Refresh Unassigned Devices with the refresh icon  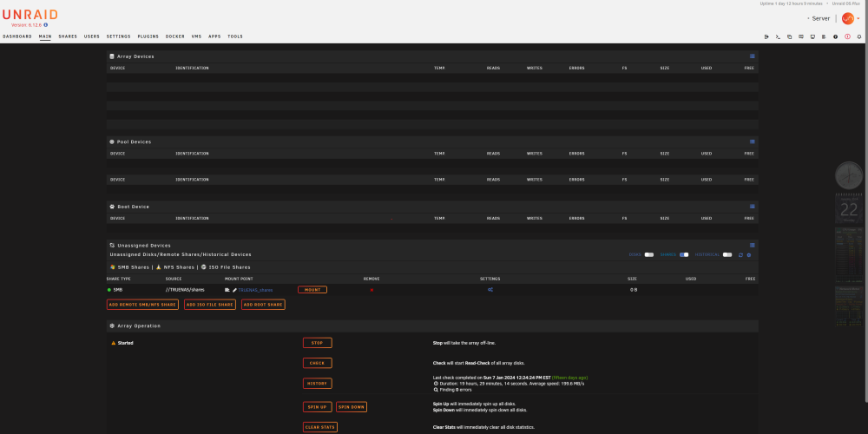coord(740,254)
